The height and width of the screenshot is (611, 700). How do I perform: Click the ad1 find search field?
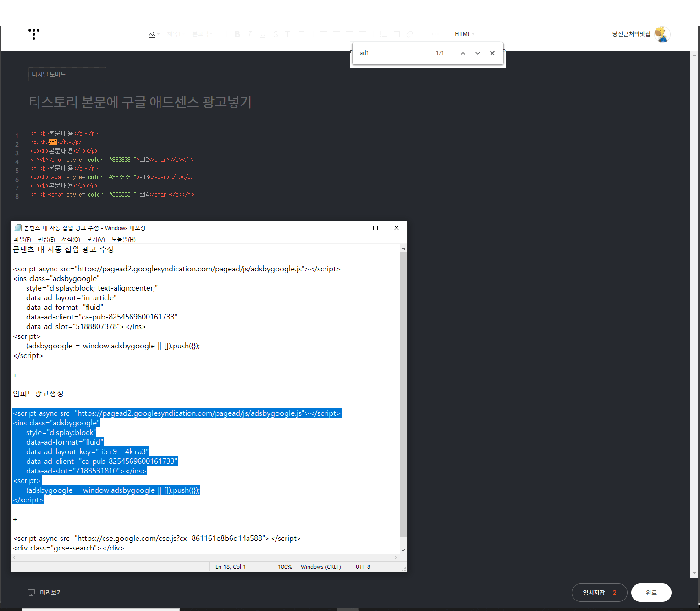coord(394,53)
